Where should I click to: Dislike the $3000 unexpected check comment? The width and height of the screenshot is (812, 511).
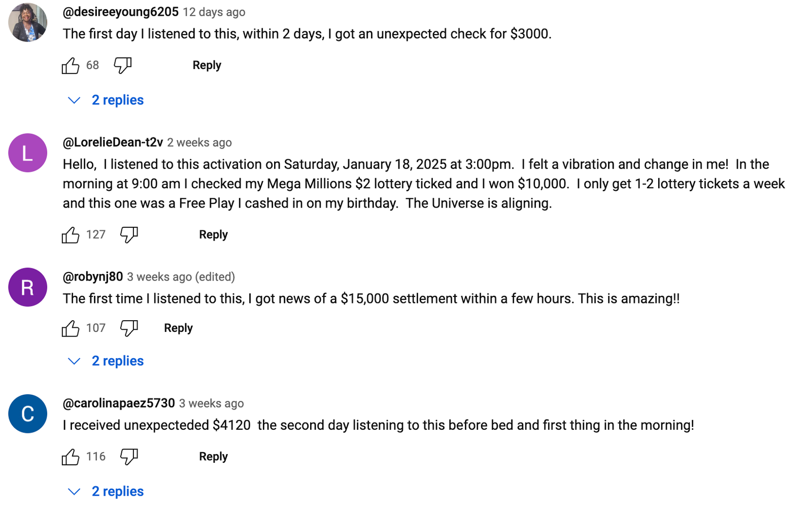(x=122, y=65)
